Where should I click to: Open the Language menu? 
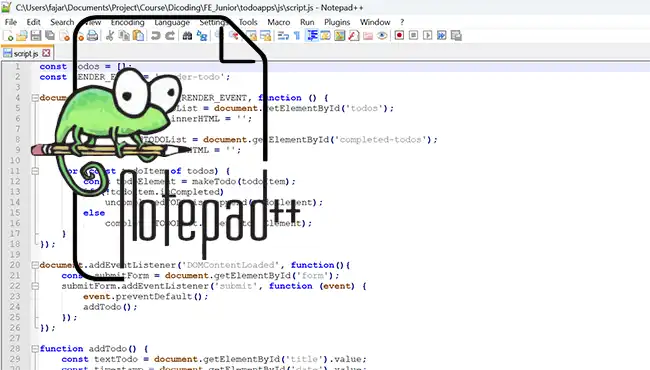coord(172,22)
